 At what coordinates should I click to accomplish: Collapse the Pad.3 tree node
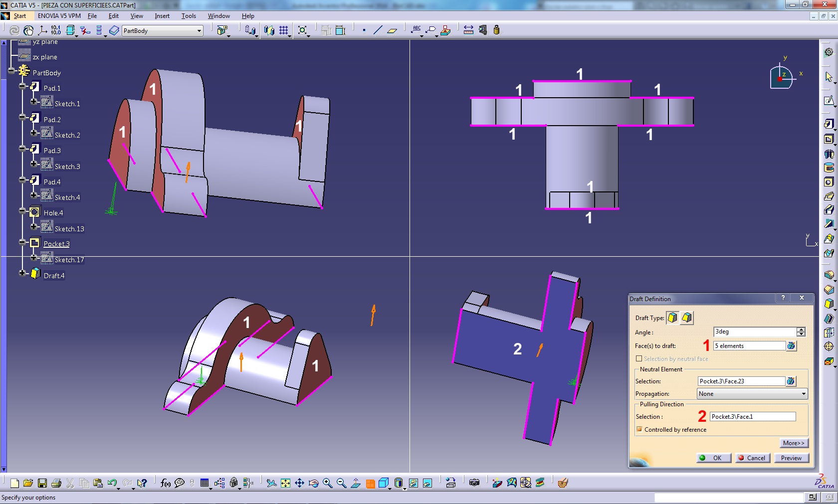pos(22,149)
